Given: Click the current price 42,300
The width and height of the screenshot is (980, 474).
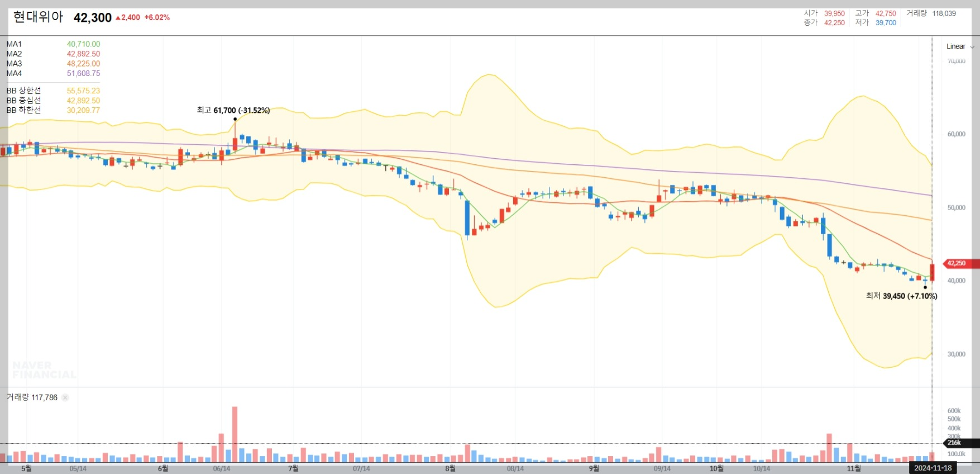Looking at the screenshot, I should point(93,18).
